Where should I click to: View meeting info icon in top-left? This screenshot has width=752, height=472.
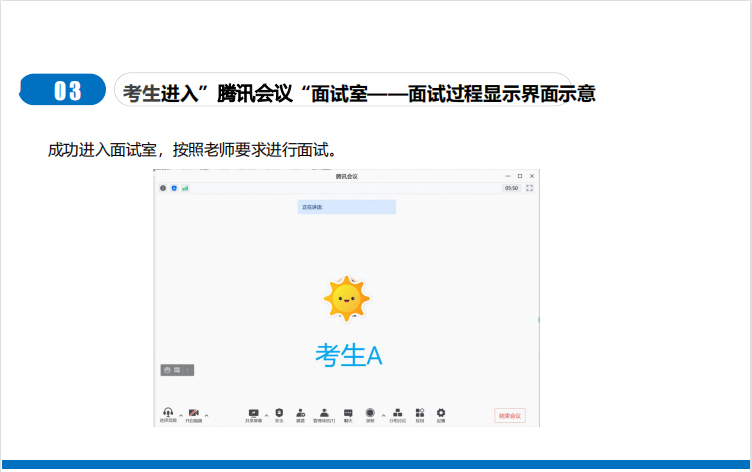163,188
